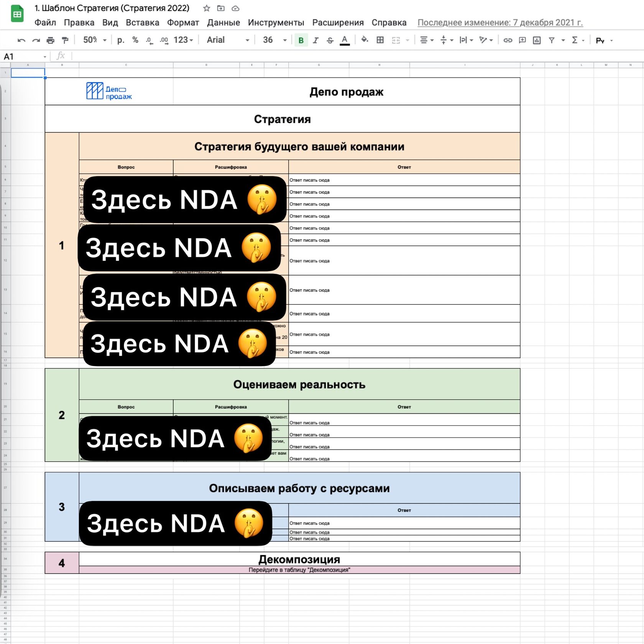Image resolution: width=644 pixels, height=644 pixels.
Task: Open the font size 36 dropdown
Action: [x=275, y=40]
